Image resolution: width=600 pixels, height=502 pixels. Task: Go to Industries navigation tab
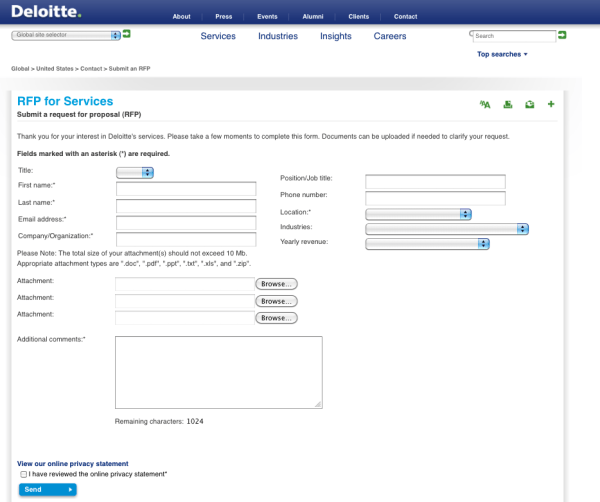point(278,36)
